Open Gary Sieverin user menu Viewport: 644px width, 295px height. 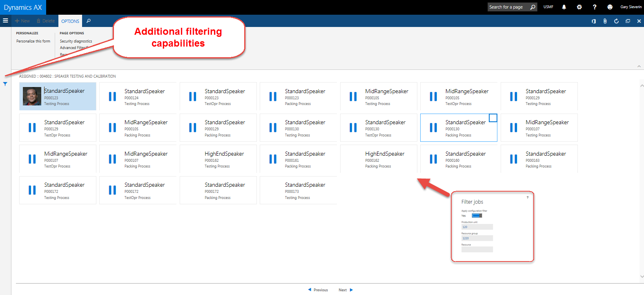tap(631, 7)
